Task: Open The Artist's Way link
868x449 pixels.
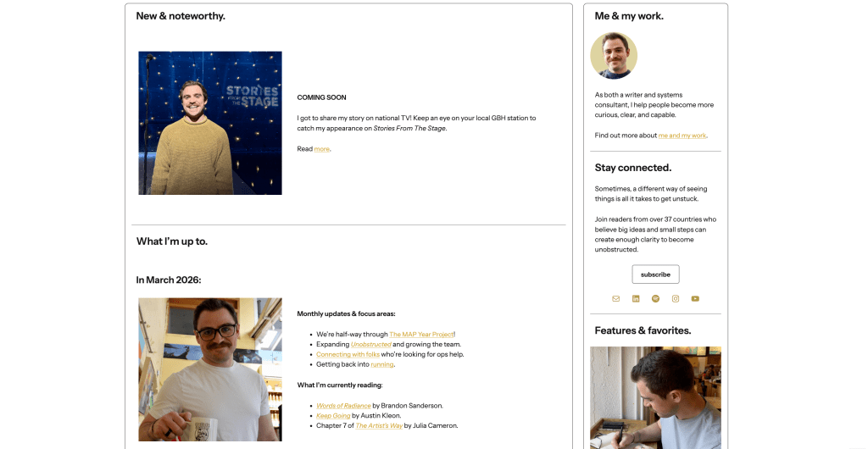Action: 379,426
